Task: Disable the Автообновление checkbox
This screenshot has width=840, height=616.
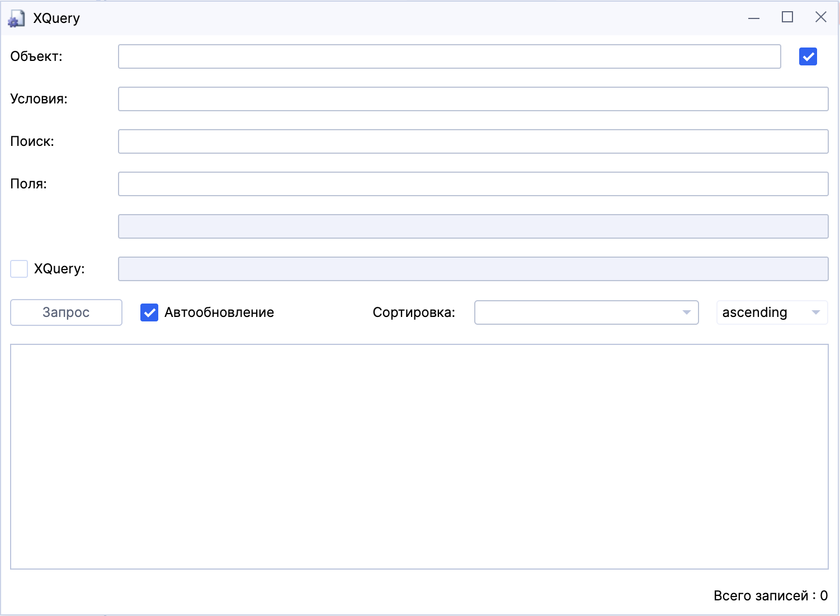Action: click(x=149, y=312)
